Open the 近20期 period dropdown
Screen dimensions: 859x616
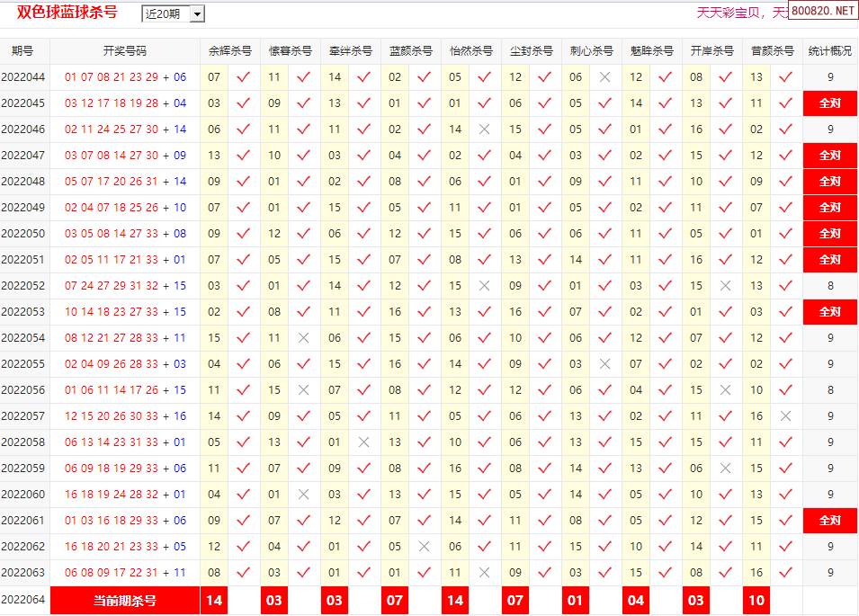pyautogui.click(x=173, y=13)
